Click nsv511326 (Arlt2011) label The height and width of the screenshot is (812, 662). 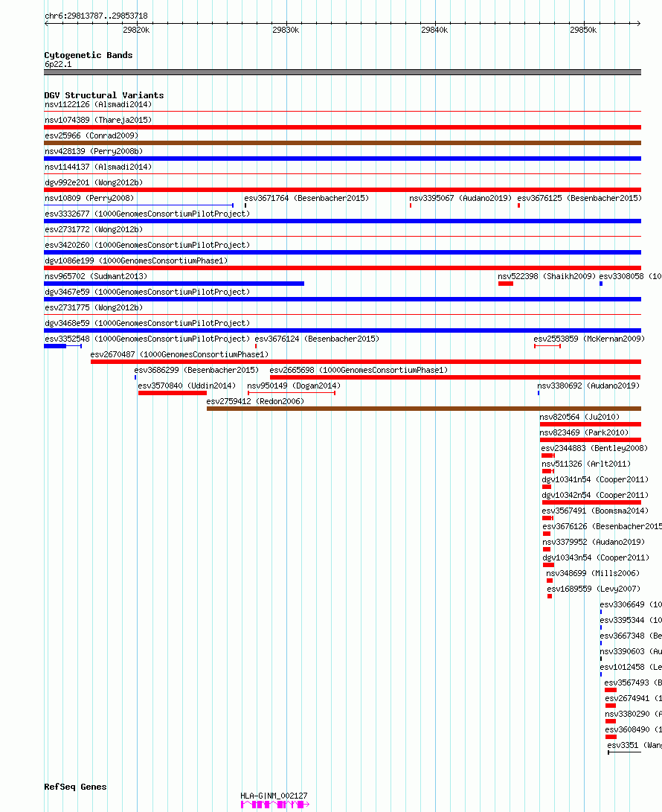tap(586, 464)
